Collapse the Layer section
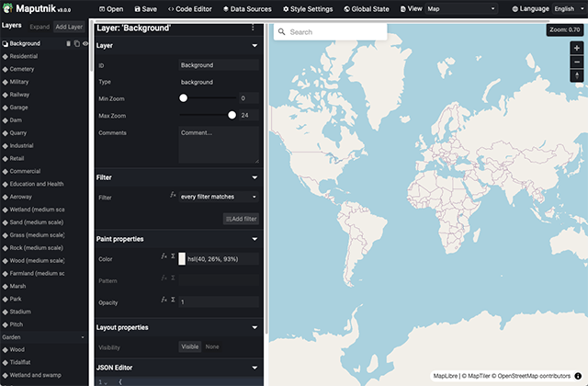The height and width of the screenshot is (386, 588). (254, 45)
